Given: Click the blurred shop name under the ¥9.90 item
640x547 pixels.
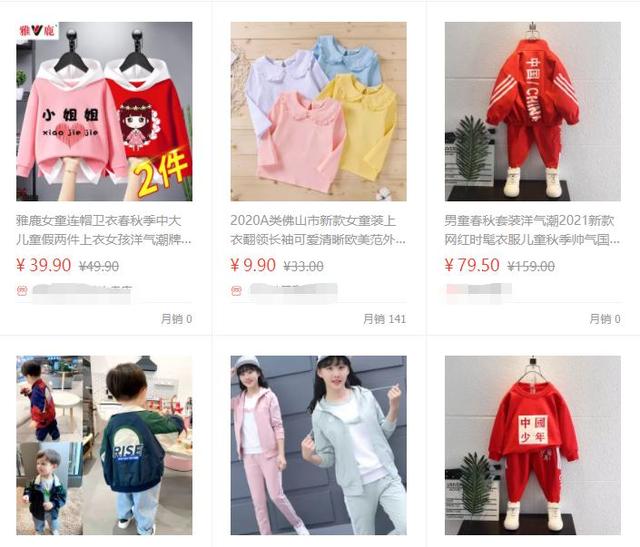Looking at the screenshot, I should [293, 290].
